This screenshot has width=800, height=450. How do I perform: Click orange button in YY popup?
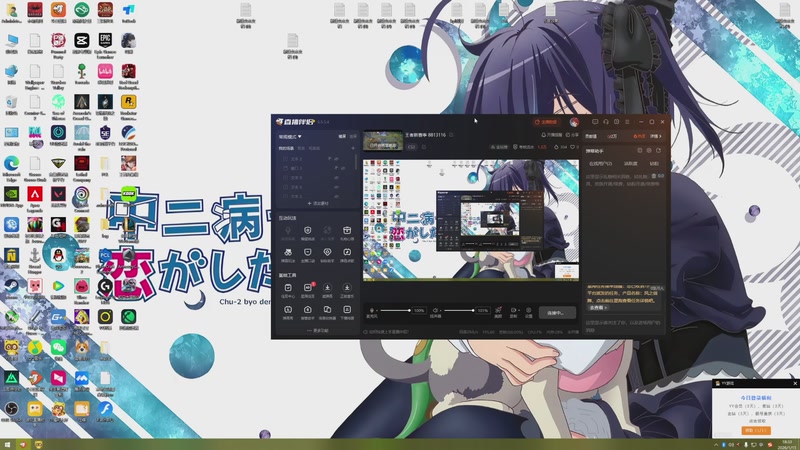point(756,431)
